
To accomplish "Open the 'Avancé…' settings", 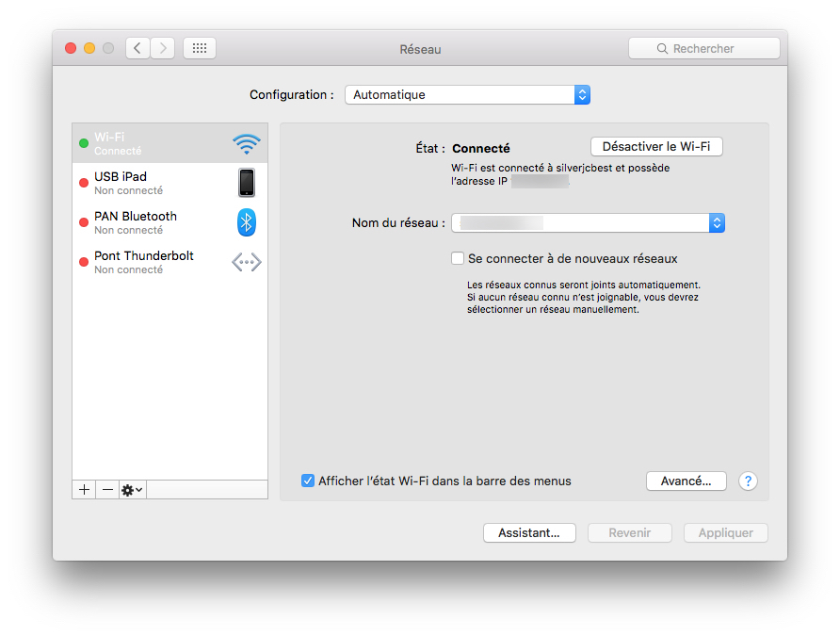I will [686, 481].
